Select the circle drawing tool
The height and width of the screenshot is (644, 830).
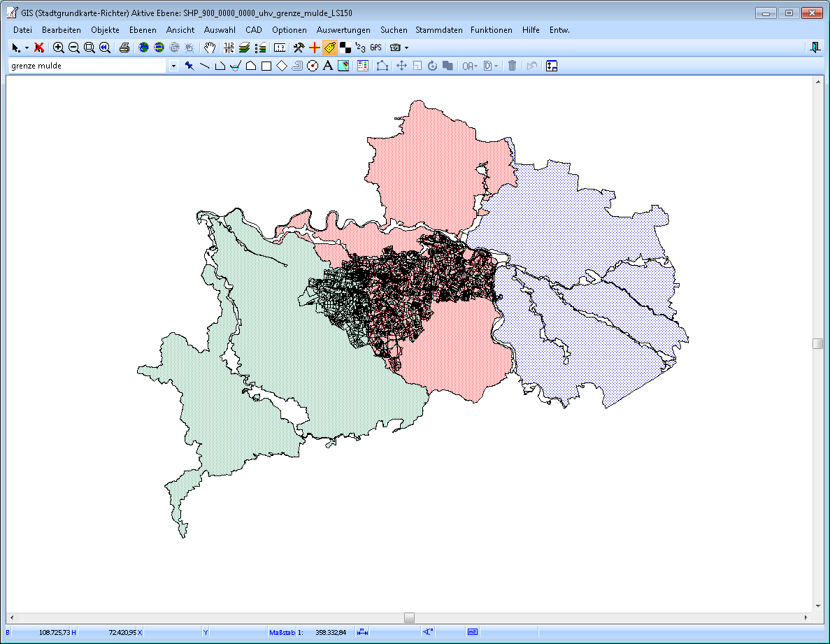pos(313,66)
